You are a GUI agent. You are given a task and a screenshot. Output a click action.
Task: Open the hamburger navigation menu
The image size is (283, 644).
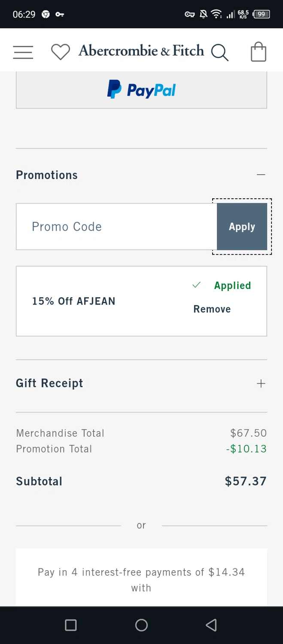click(x=23, y=52)
